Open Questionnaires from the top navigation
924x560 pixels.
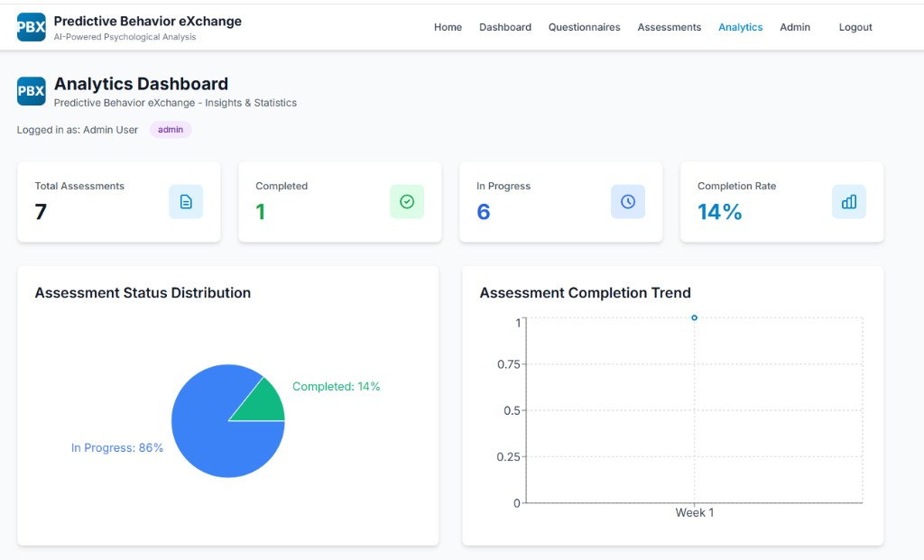pyautogui.click(x=584, y=27)
